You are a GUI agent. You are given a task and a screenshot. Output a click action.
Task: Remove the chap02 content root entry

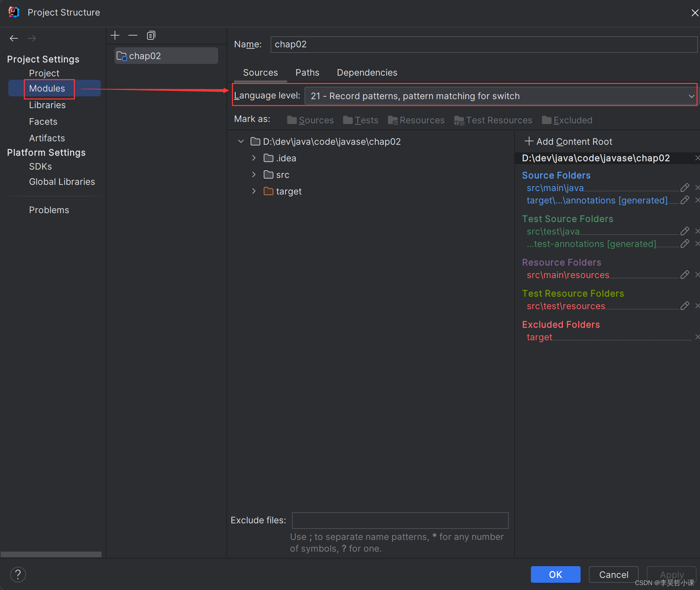[x=697, y=158]
